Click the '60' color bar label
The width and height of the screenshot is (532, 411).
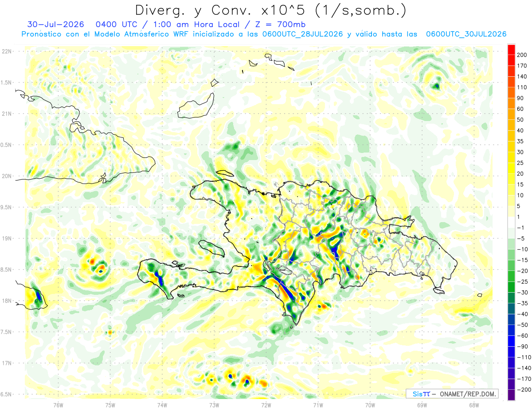coord(521,109)
